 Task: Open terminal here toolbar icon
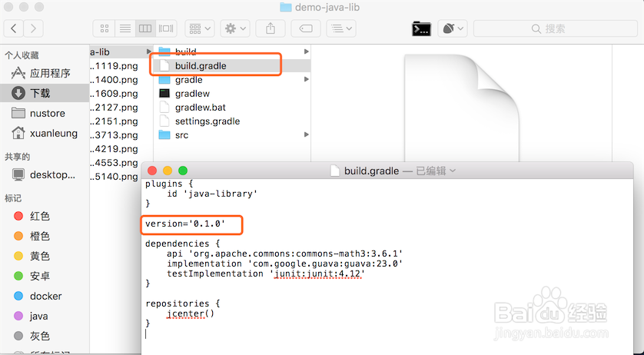point(421,28)
